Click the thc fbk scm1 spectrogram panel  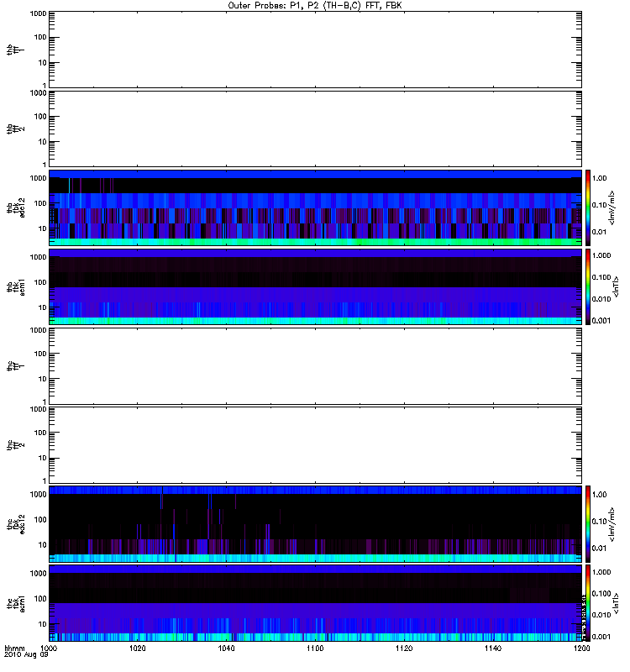coord(315,602)
